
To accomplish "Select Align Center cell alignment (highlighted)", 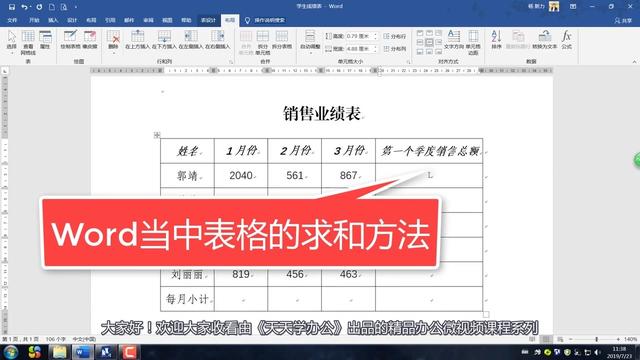I will pyautogui.click(x=429, y=42).
